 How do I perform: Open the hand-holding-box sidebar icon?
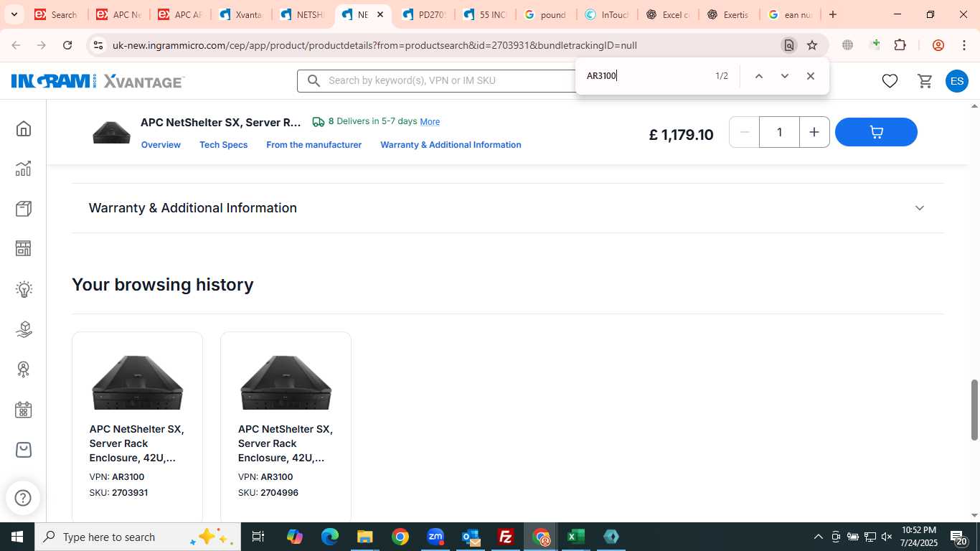24,329
